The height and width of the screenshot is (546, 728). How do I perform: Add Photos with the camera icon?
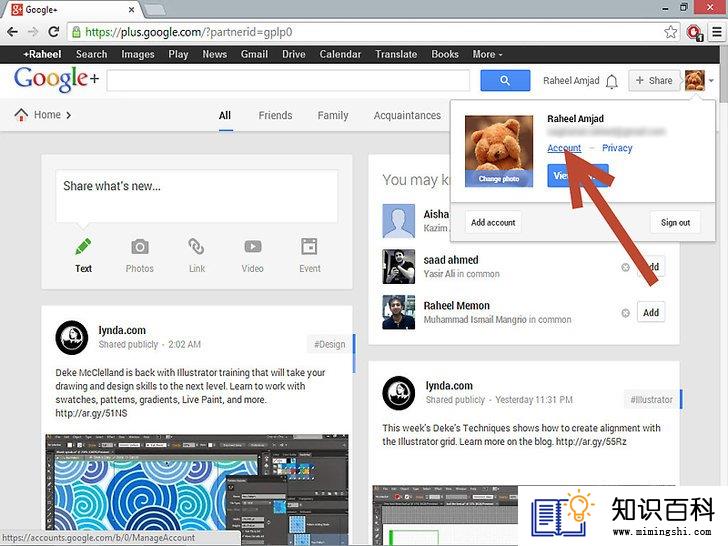point(140,247)
